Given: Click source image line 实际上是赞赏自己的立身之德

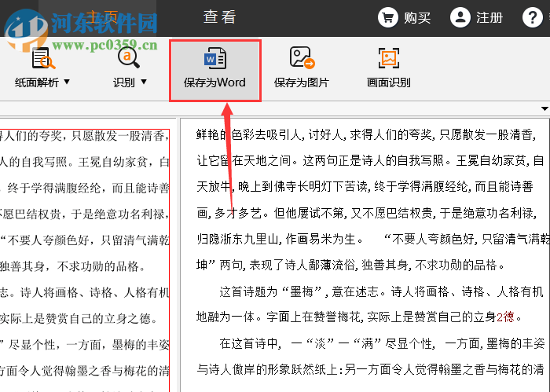Looking at the screenshot, I should pos(79,319).
